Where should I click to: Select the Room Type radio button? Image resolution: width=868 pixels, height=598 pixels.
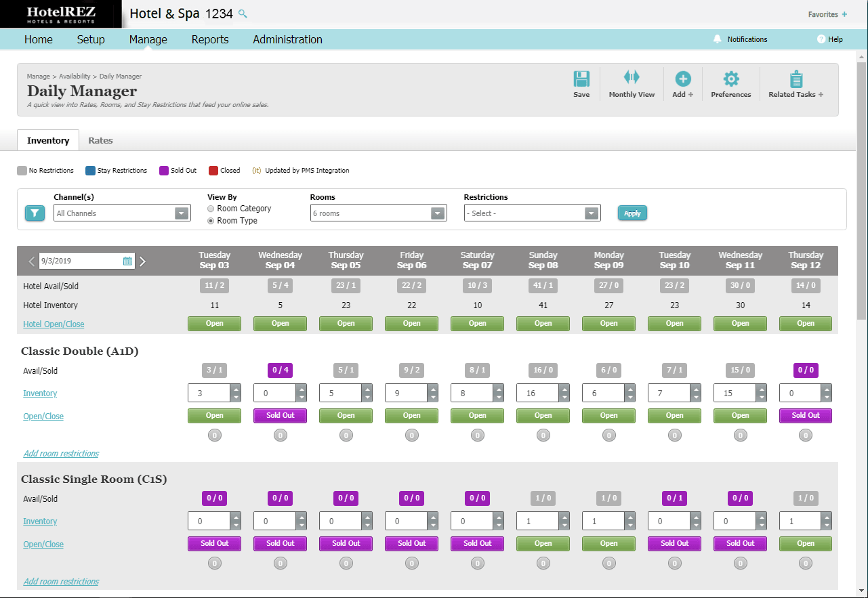(211, 220)
